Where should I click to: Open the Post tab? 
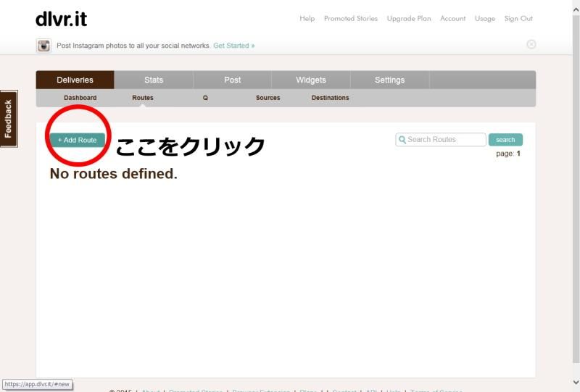point(232,80)
